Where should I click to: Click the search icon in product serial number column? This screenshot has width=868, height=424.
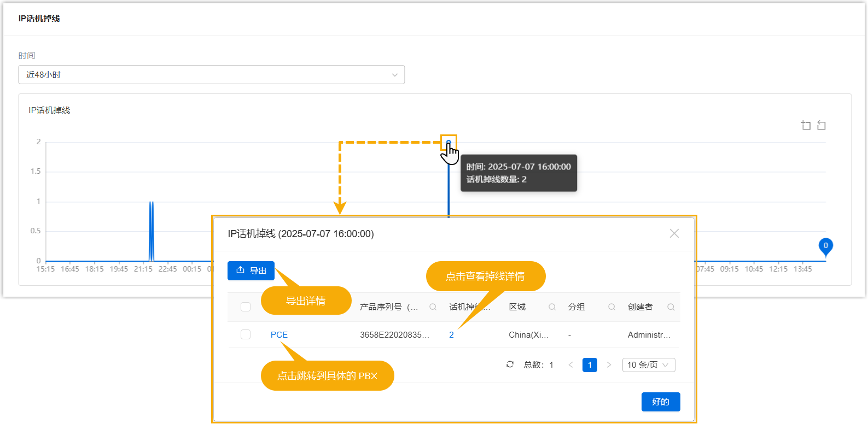pyautogui.click(x=433, y=307)
